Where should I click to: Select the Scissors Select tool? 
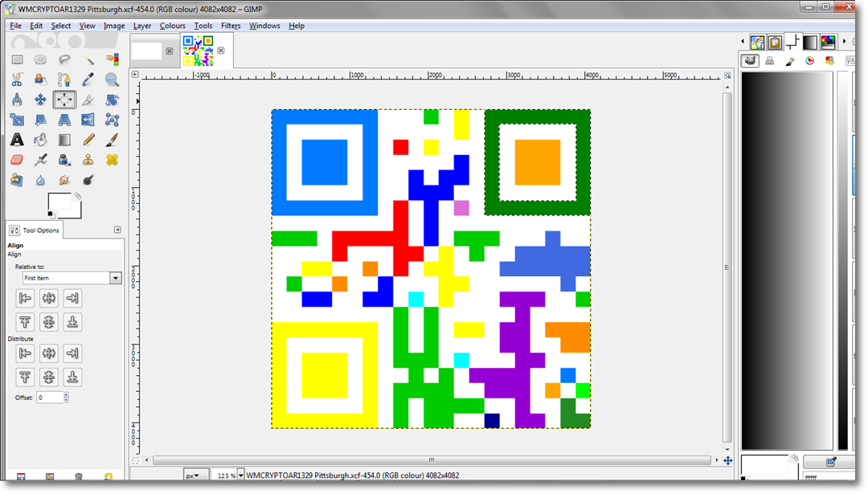[x=17, y=80]
